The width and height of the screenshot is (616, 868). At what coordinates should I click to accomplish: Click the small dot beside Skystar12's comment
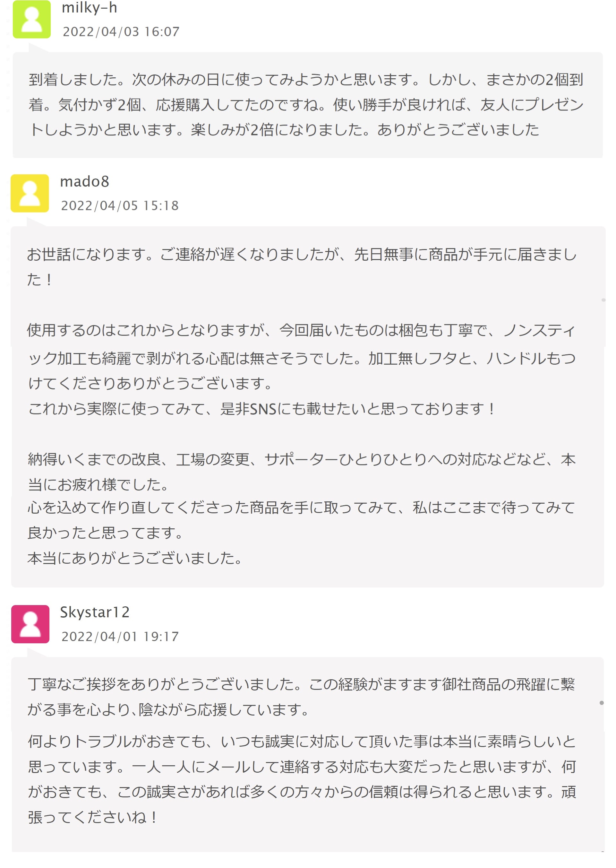click(602, 703)
